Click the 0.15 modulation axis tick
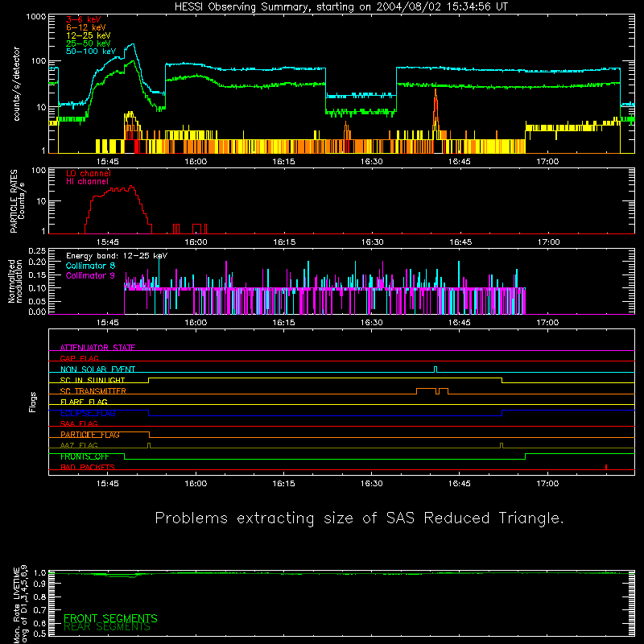Screen dimensions: 644x644 point(37,275)
